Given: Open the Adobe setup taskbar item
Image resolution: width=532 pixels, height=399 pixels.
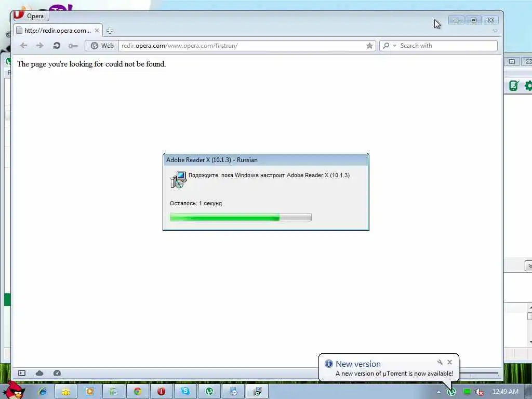Looking at the screenshot, I should click(x=257, y=392).
